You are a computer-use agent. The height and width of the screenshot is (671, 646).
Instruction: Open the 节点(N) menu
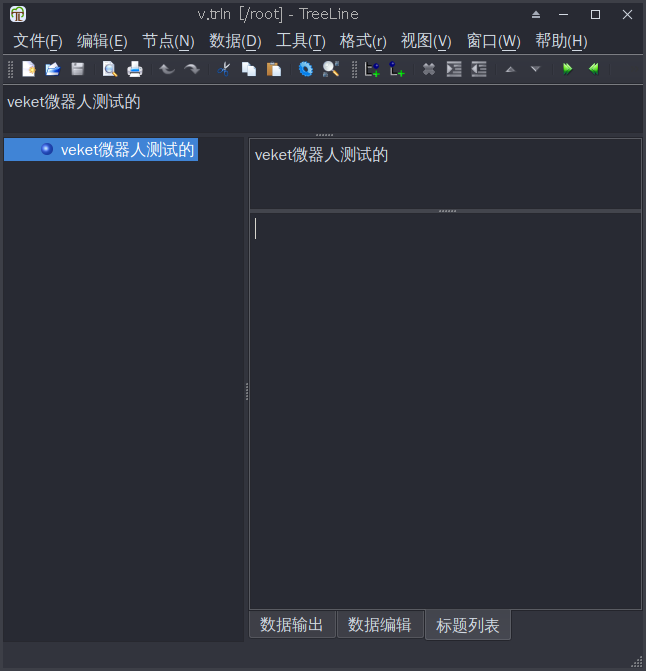coord(168,41)
